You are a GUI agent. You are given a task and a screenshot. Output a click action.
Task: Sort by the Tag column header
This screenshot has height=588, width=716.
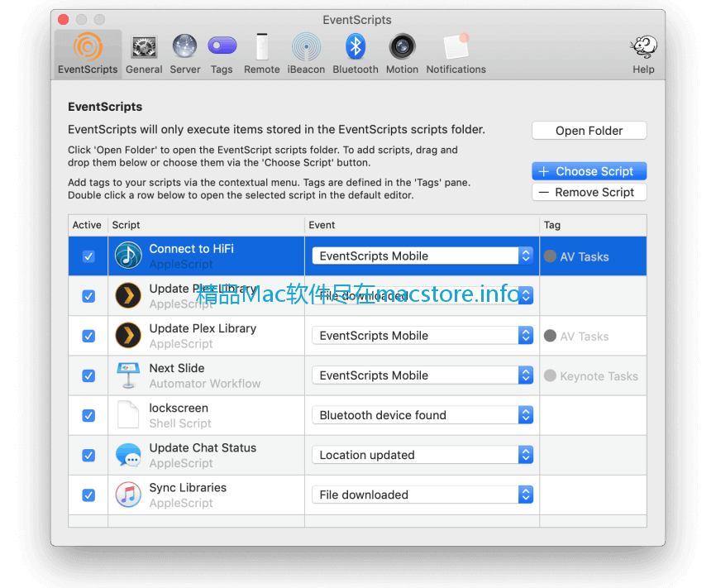point(593,225)
